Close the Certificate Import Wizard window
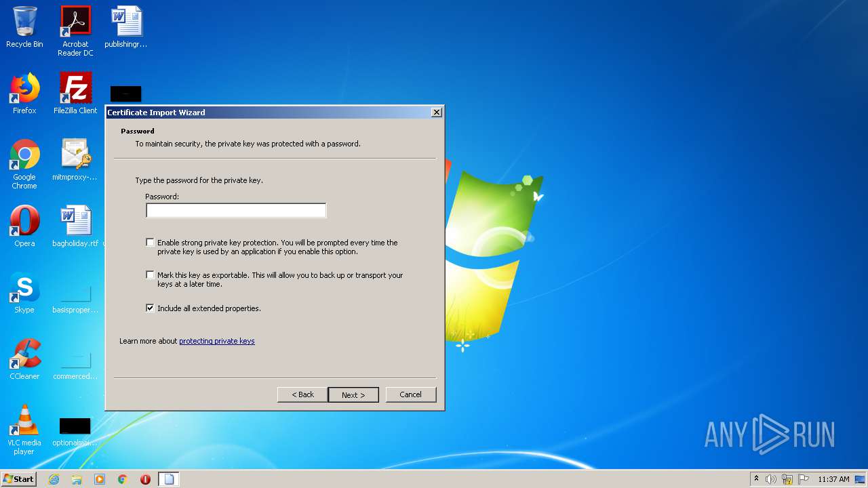 click(x=437, y=113)
